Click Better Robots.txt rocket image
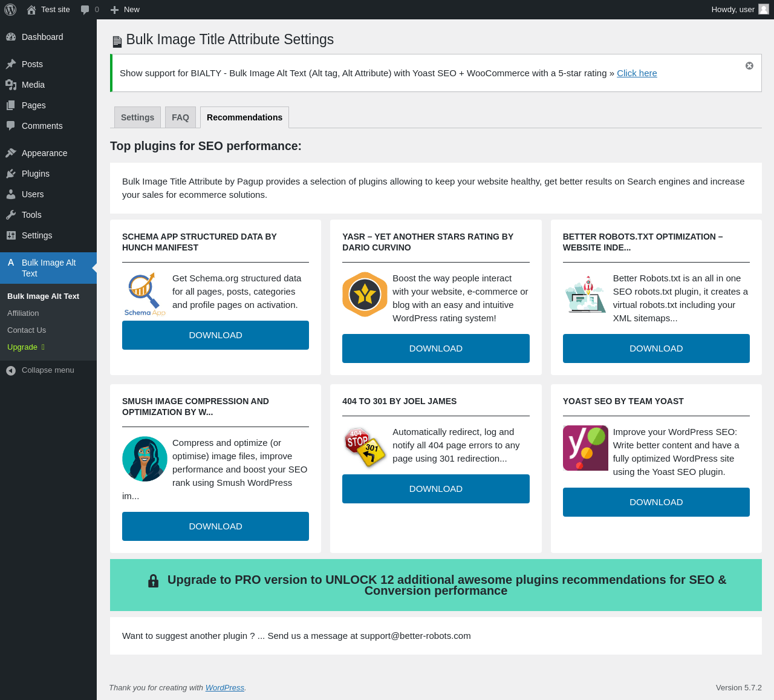 pos(585,295)
